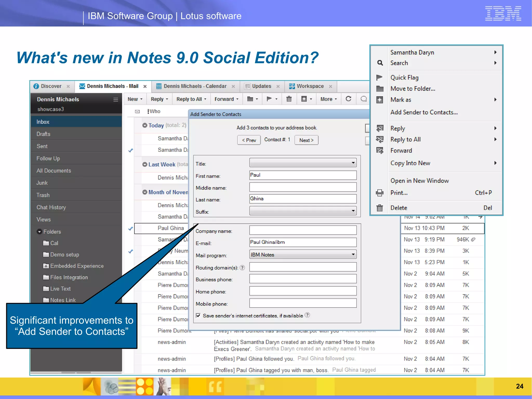
Task: Click the Company name field
Action: [303, 230]
